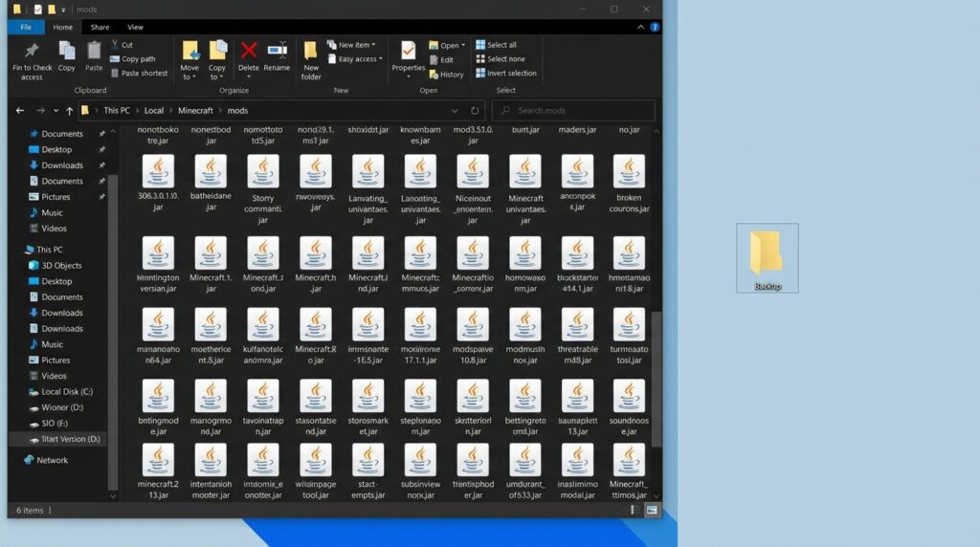Open file Properties

[408, 59]
